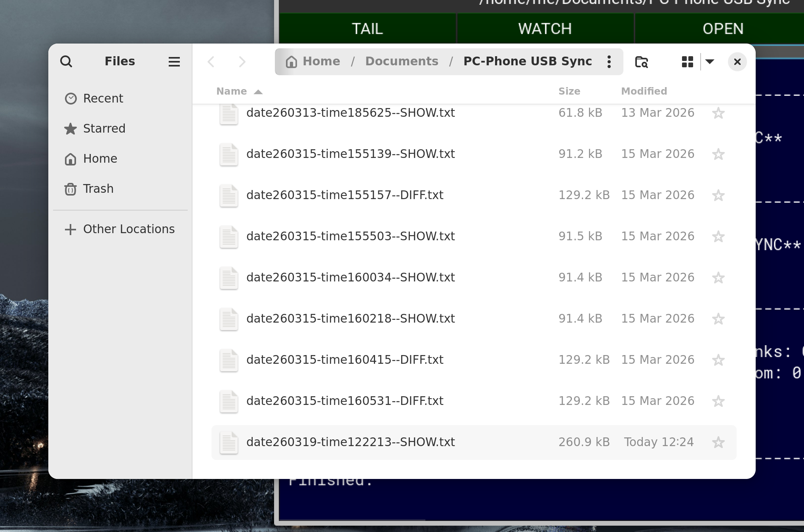Switch to the TAIL tab
Screen dimensions: 804x532
(367, 28)
